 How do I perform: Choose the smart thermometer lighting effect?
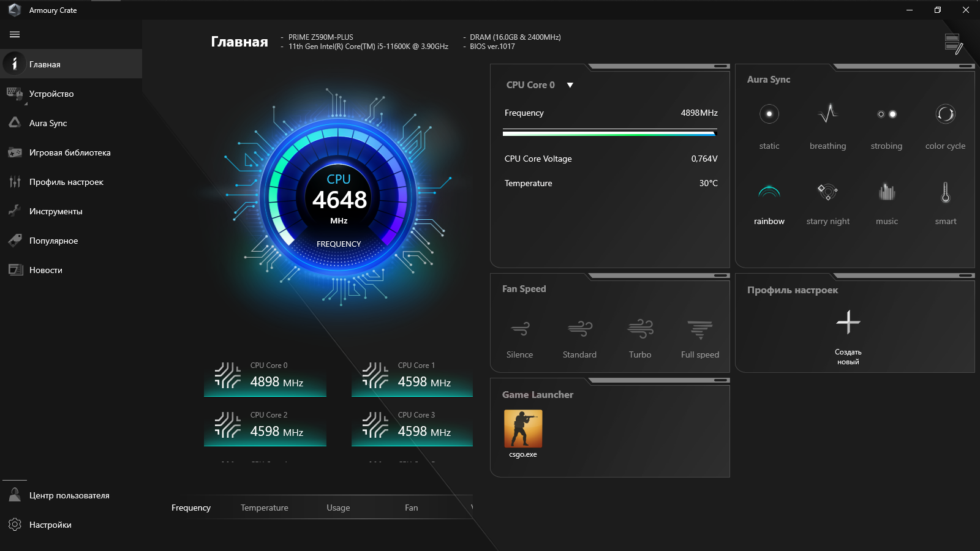(x=945, y=193)
